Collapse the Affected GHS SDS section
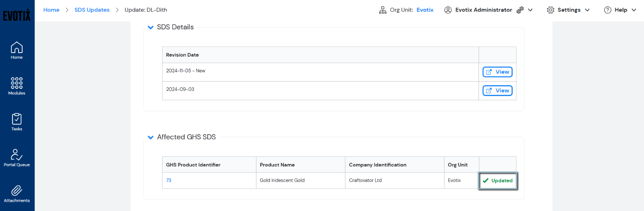This screenshot has height=211, width=644. [x=151, y=137]
